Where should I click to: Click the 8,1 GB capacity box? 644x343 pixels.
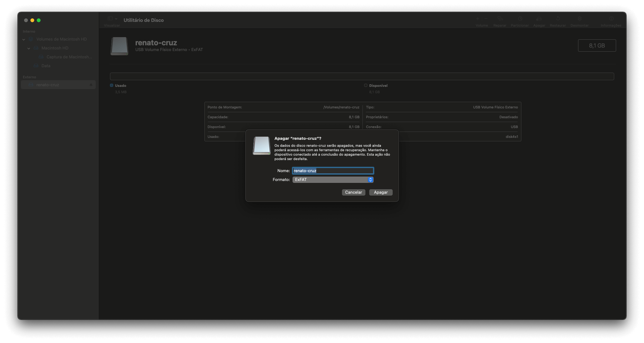click(x=597, y=46)
